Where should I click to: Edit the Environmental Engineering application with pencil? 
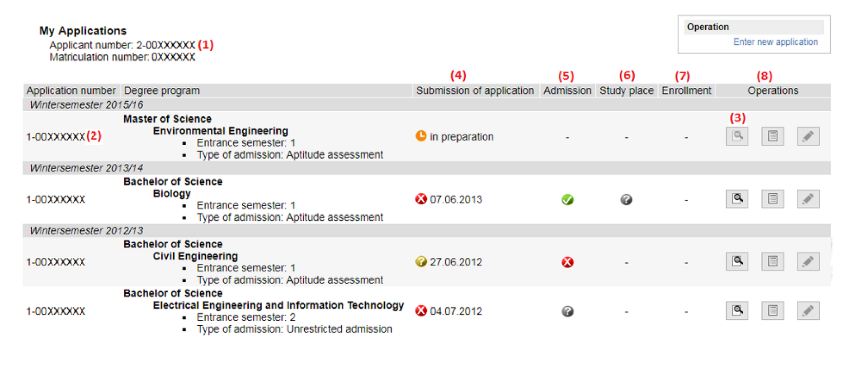(808, 136)
